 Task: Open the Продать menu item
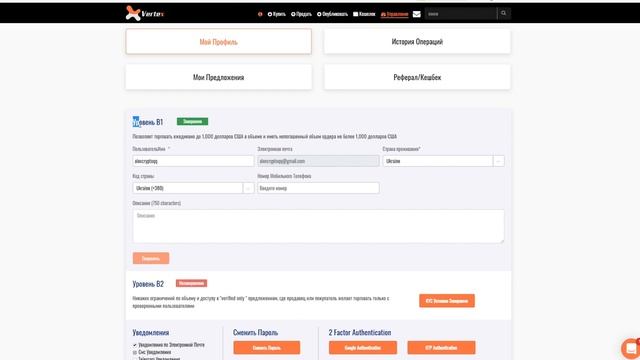[301, 14]
